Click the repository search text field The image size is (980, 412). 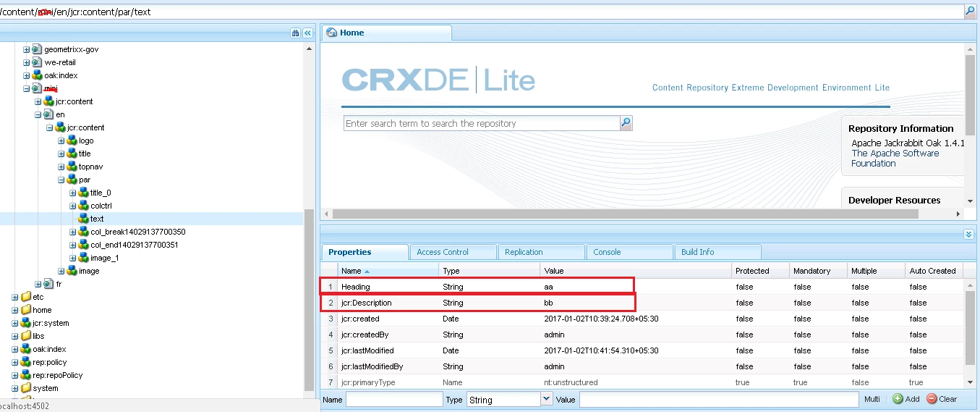tap(482, 123)
